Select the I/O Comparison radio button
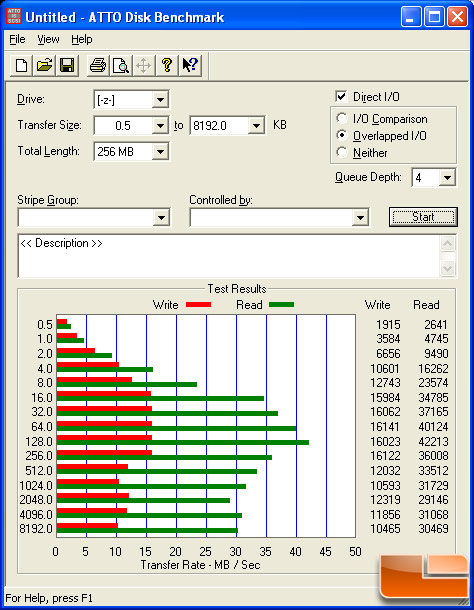This screenshot has height=610, width=474. (x=342, y=118)
